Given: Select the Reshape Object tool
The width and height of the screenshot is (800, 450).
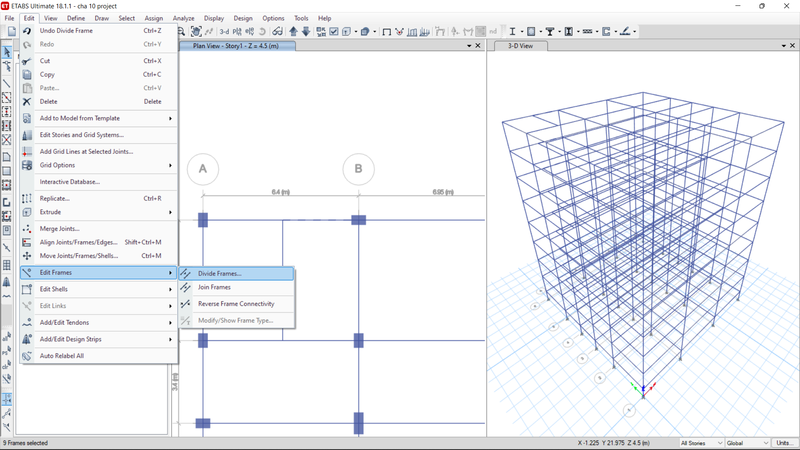Looking at the screenshot, I should pyautogui.click(x=7, y=66).
